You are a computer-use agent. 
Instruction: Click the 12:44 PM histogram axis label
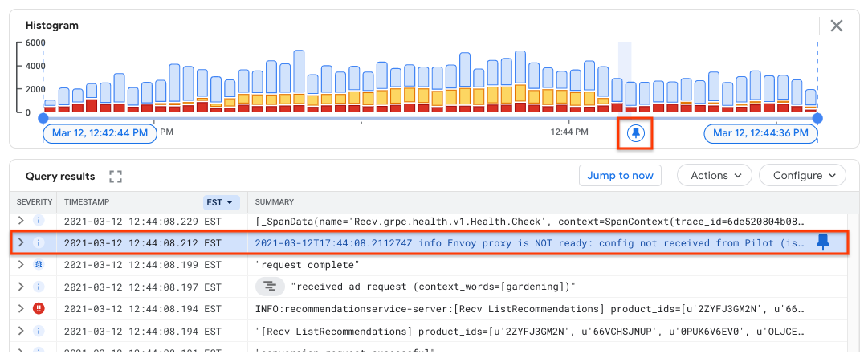point(569,132)
